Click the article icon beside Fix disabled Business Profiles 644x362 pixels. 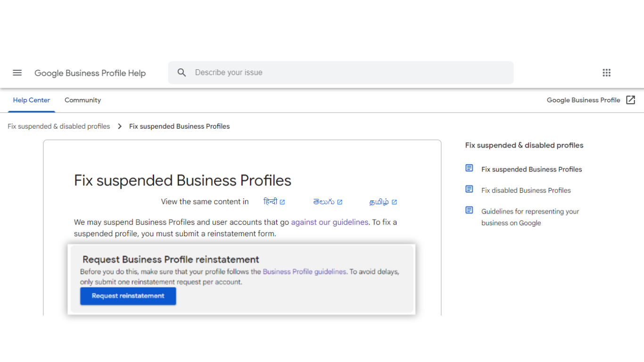[469, 189]
